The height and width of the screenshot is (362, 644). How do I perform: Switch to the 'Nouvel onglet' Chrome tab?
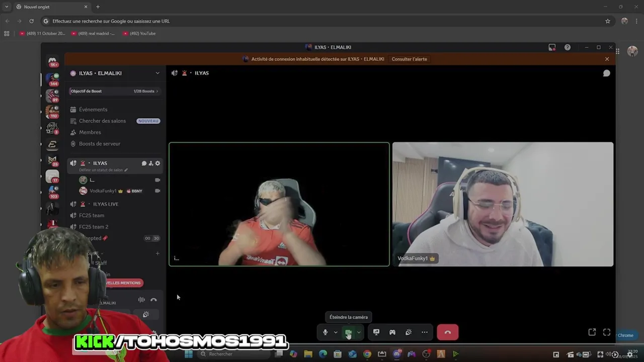(x=50, y=7)
